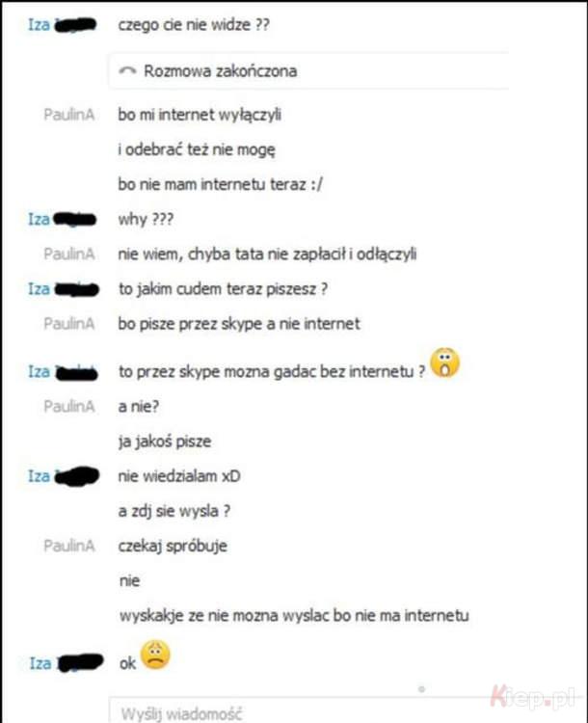
Task: Click the Kiep.pl watermark logo
Action: (533, 696)
